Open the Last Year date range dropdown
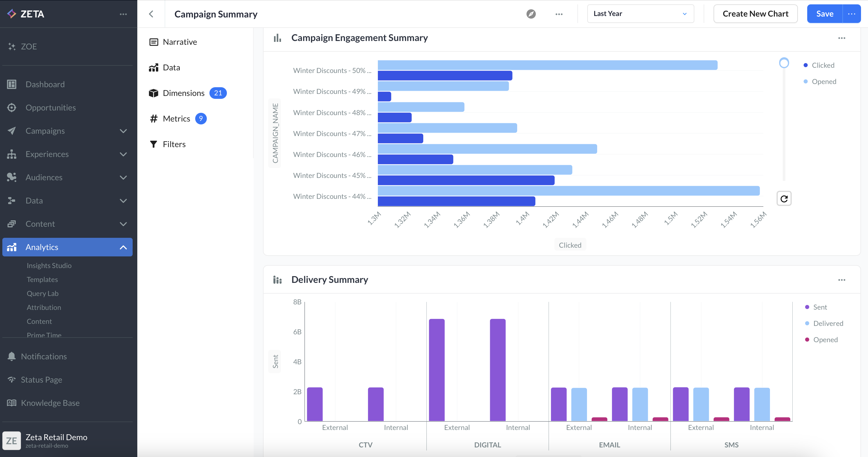This screenshot has height=457, width=868. tap(640, 14)
